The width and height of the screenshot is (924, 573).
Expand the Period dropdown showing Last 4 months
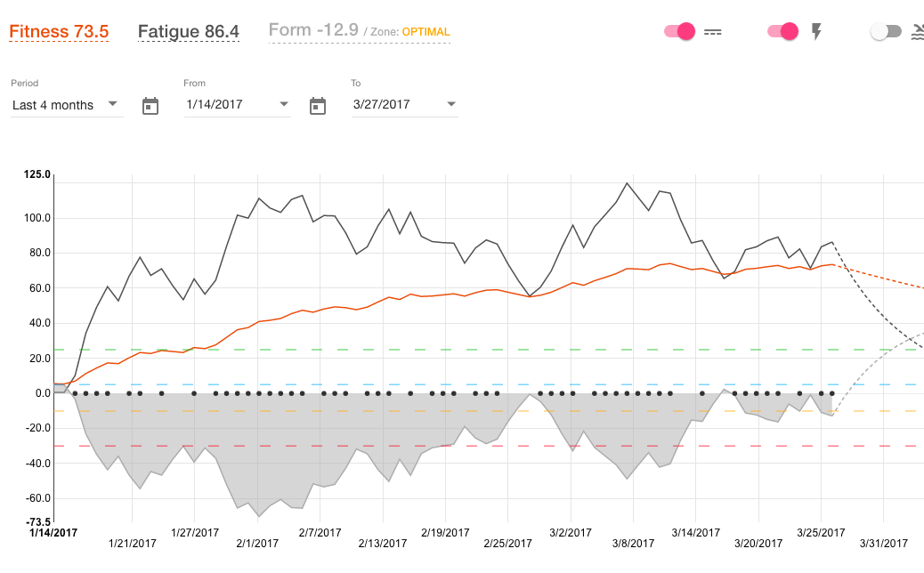click(66, 105)
